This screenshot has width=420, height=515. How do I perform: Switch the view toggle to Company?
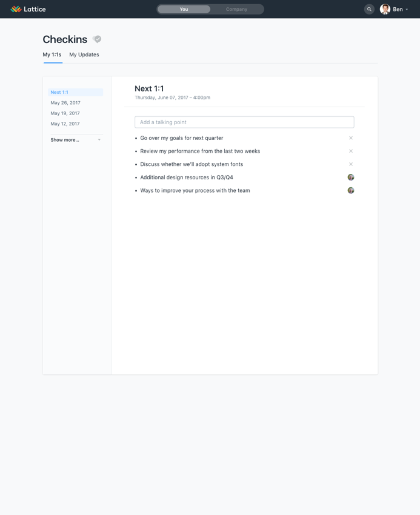tap(236, 9)
